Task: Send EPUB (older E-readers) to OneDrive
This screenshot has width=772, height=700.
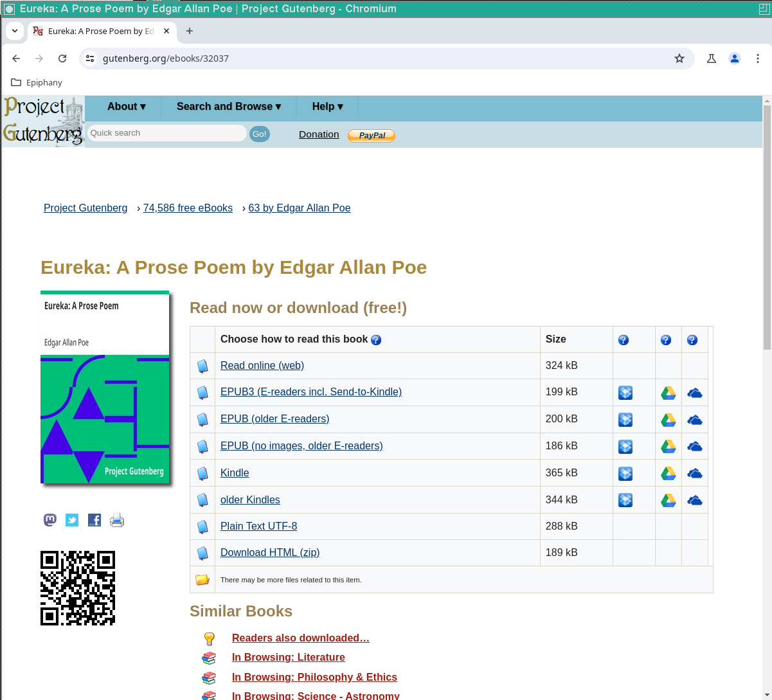Action: (695, 420)
